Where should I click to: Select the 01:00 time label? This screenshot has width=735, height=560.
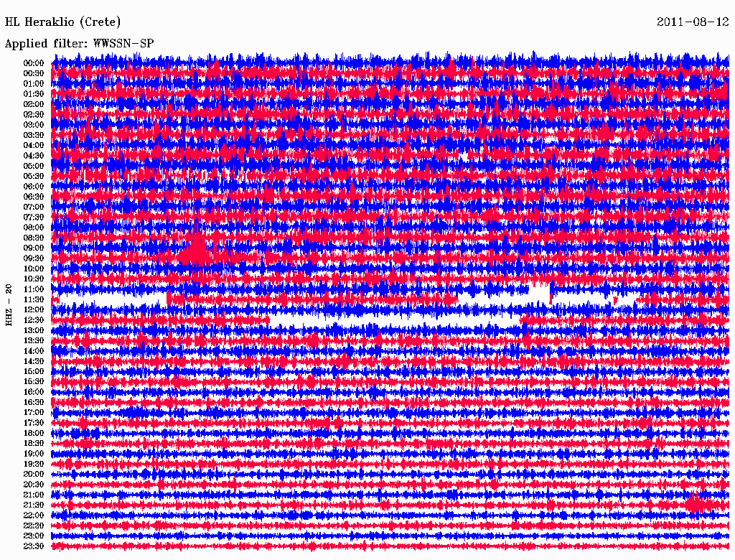(34, 83)
